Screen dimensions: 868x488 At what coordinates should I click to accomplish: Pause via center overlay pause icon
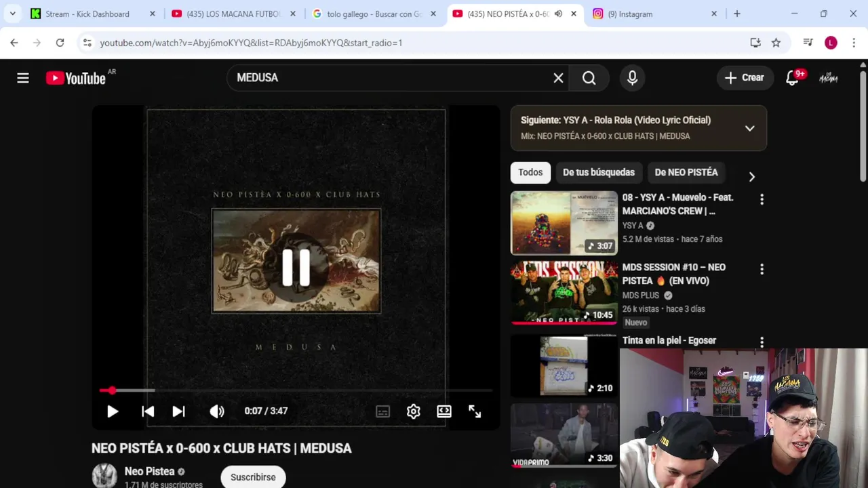[x=296, y=267]
